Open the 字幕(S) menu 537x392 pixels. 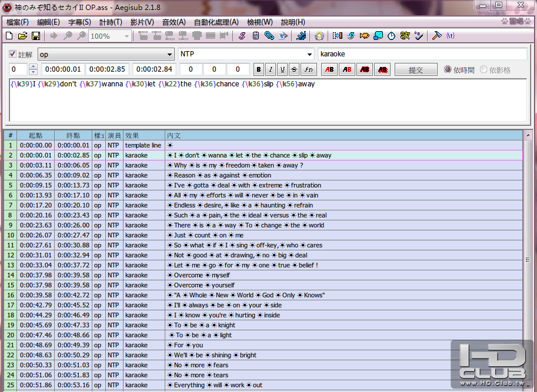tap(79, 22)
